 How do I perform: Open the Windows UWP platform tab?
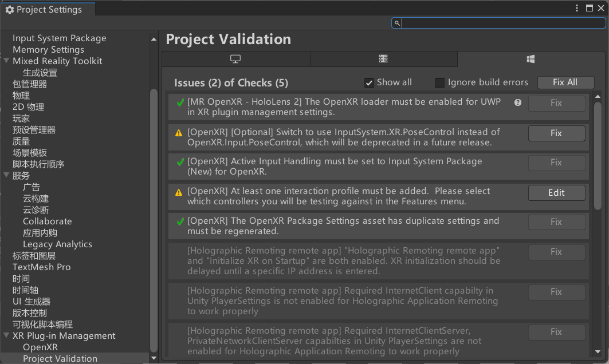tap(531, 60)
